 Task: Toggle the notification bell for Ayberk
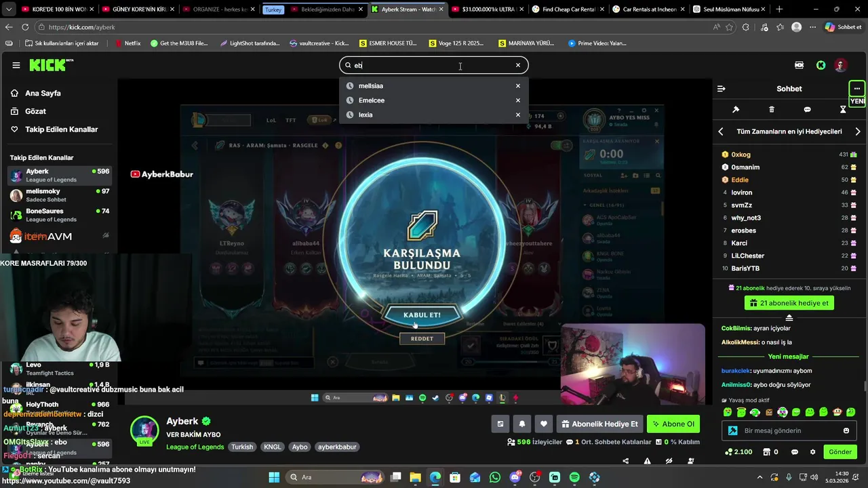(x=522, y=424)
